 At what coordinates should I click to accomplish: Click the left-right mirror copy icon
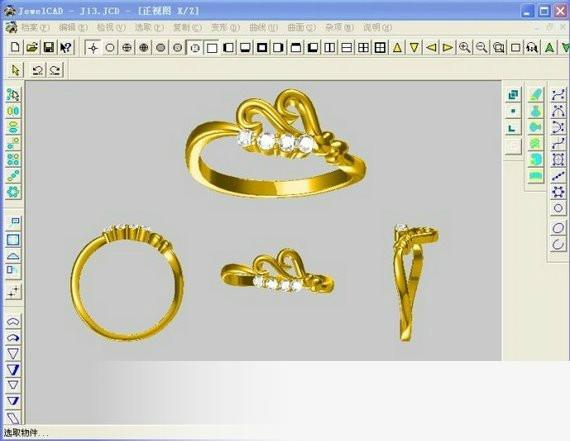click(x=13, y=111)
